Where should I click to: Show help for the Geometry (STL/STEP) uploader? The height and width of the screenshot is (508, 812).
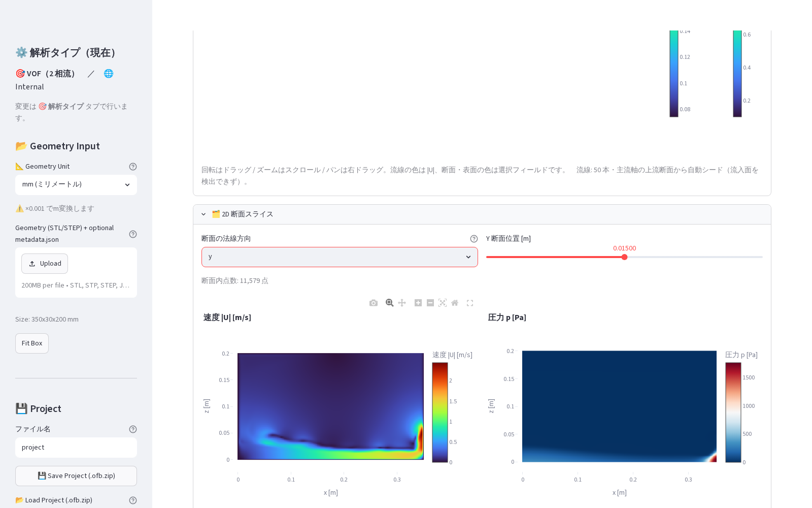tap(133, 234)
